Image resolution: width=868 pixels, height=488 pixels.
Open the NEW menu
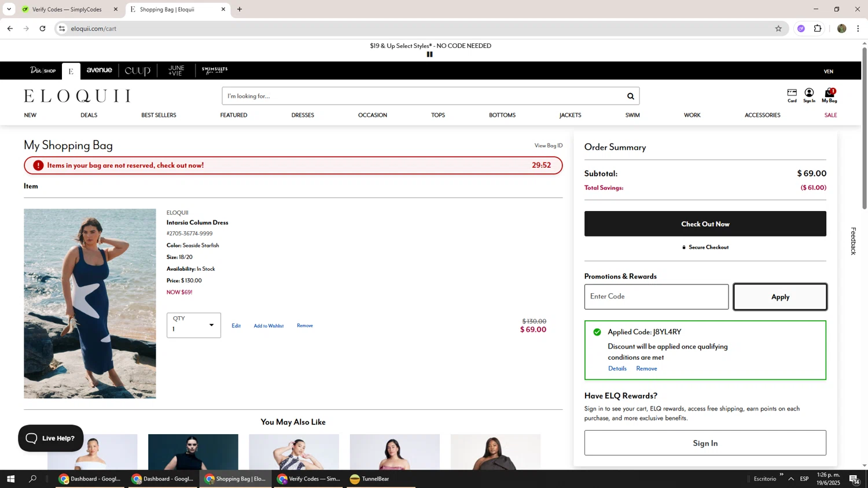click(30, 115)
